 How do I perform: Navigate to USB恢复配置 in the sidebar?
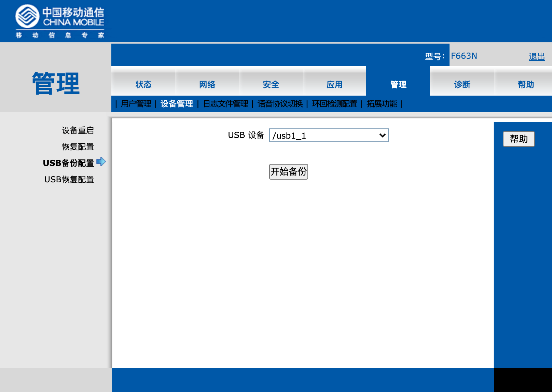69,180
